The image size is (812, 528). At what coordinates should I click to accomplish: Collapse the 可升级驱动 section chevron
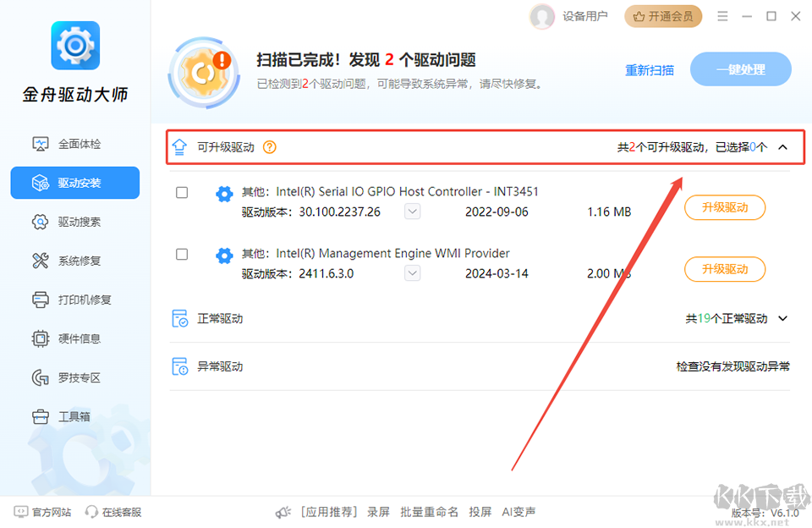click(783, 147)
